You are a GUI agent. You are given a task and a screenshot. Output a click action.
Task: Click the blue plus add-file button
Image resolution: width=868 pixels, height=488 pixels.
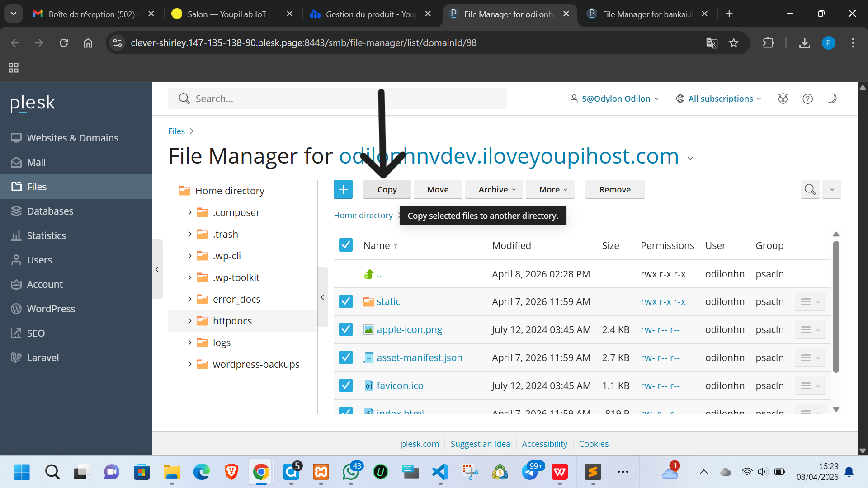click(343, 189)
